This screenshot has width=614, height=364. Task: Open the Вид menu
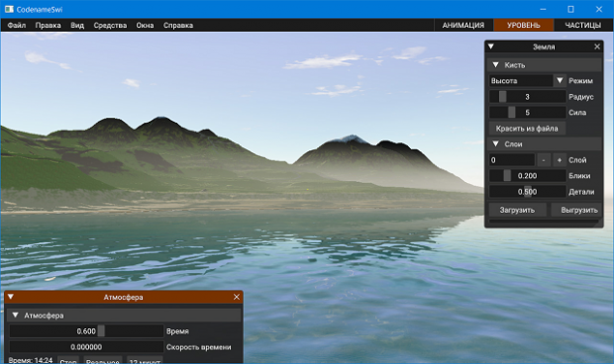(77, 25)
